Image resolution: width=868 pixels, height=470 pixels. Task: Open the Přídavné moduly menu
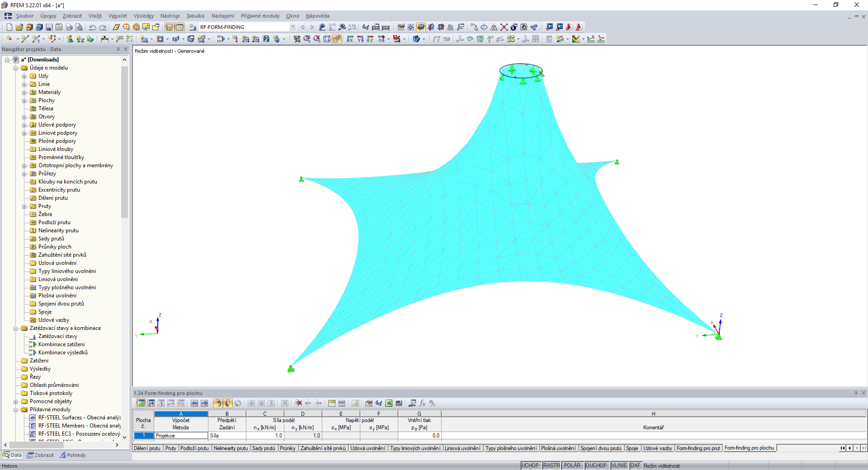click(x=260, y=16)
